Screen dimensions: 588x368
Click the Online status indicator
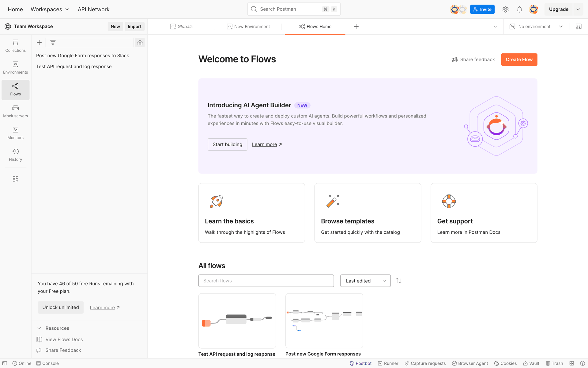click(x=22, y=363)
